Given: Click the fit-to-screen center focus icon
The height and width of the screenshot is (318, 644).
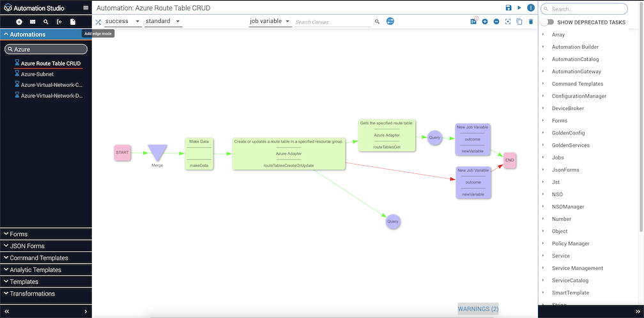Looking at the screenshot, I should 508,21.
